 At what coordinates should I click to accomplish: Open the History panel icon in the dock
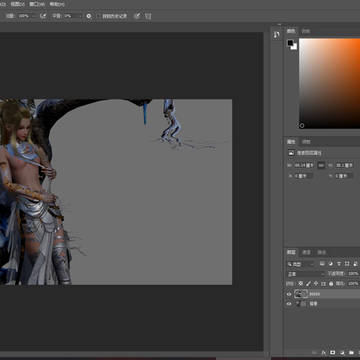tap(276, 35)
